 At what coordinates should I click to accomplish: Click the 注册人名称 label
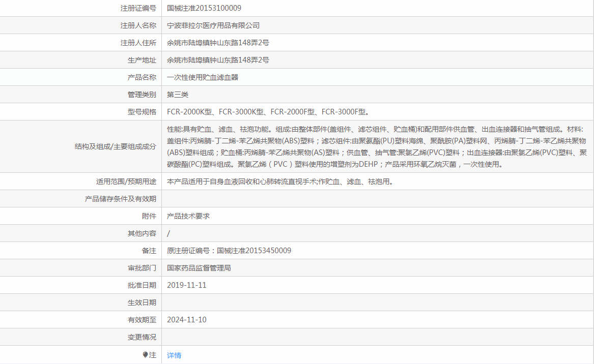click(138, 25)
